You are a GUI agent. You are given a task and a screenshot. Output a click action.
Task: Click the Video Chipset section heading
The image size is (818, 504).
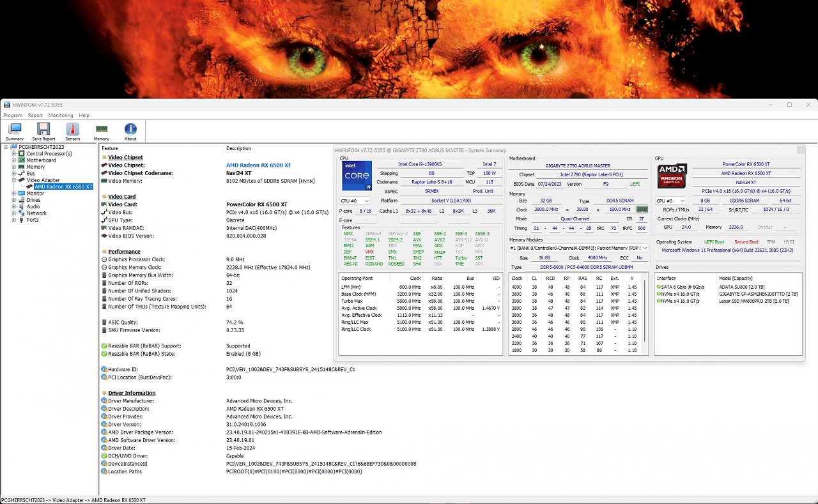[x=125, y=157]
